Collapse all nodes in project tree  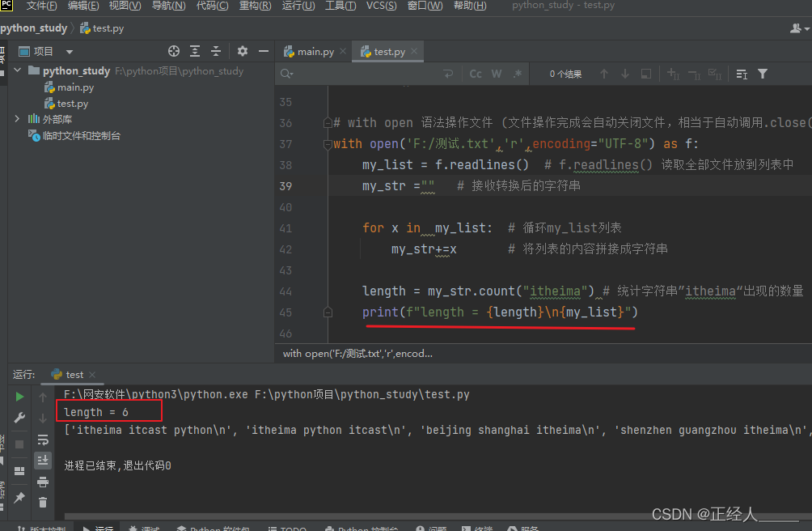click(216, 50)
